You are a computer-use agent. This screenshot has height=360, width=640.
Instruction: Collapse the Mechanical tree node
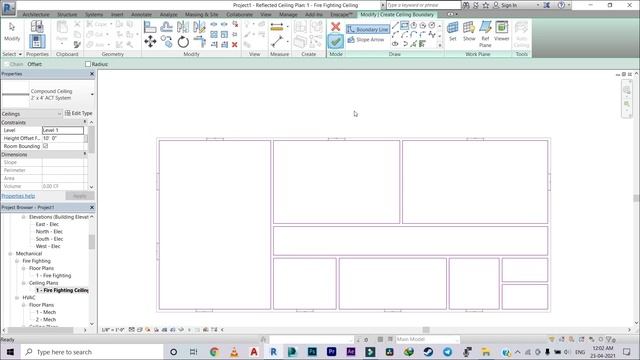(x=11, y=253)
